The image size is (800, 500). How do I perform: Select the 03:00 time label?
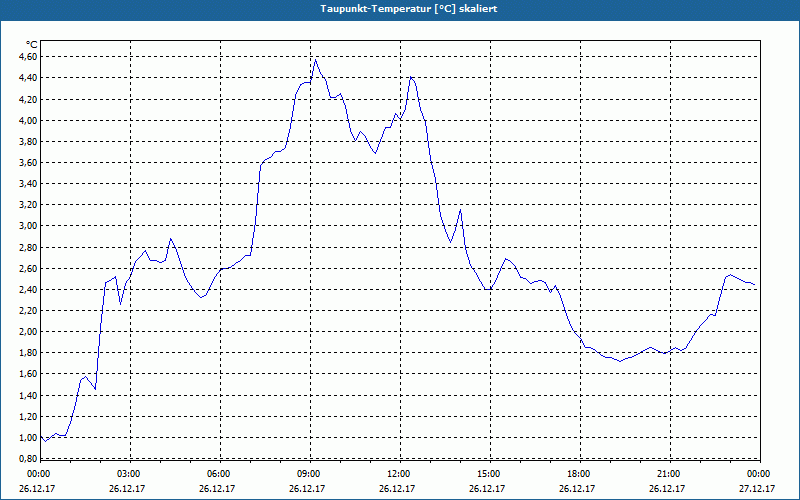(130, 474)
